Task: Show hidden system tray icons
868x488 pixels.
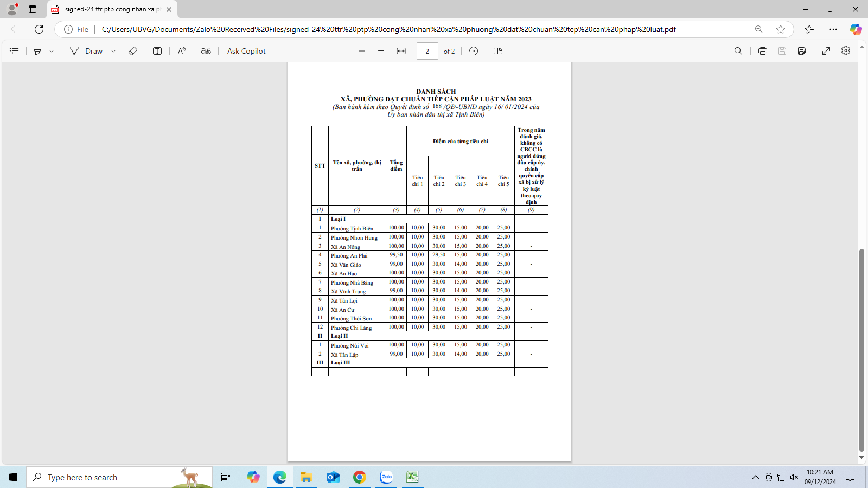Action: 755,477
